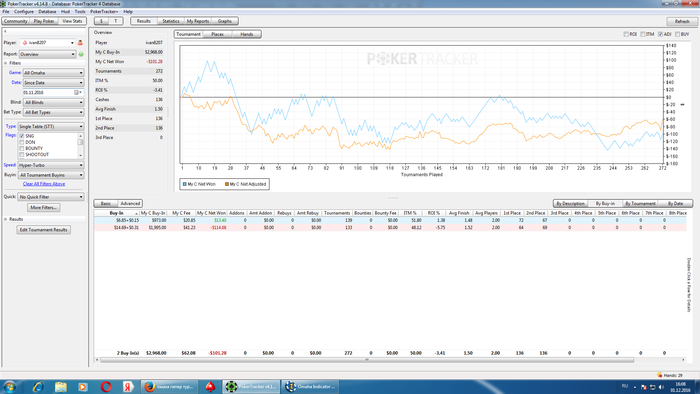Toggle the ROI graph checkbox

pos(626,34)
